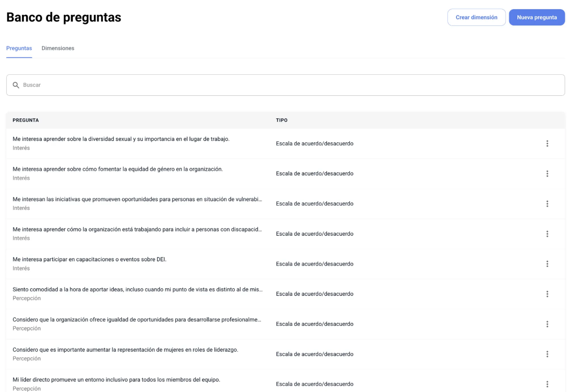
Task: Click the PREGUNTA column header
Action: [25, 120]
